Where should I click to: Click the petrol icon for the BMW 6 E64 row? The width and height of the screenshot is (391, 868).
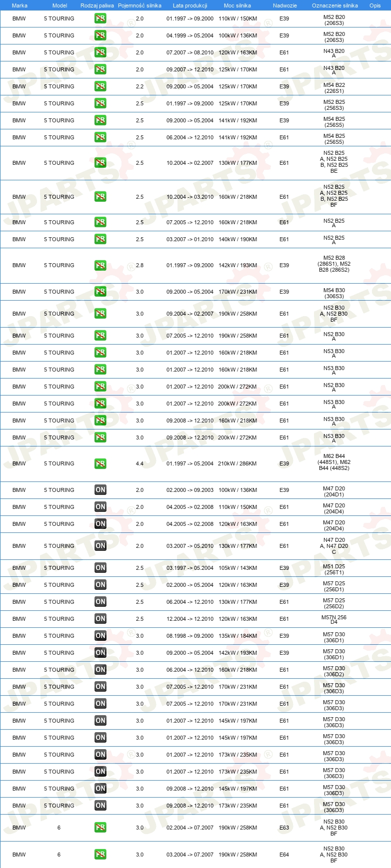tap(100, 855)
